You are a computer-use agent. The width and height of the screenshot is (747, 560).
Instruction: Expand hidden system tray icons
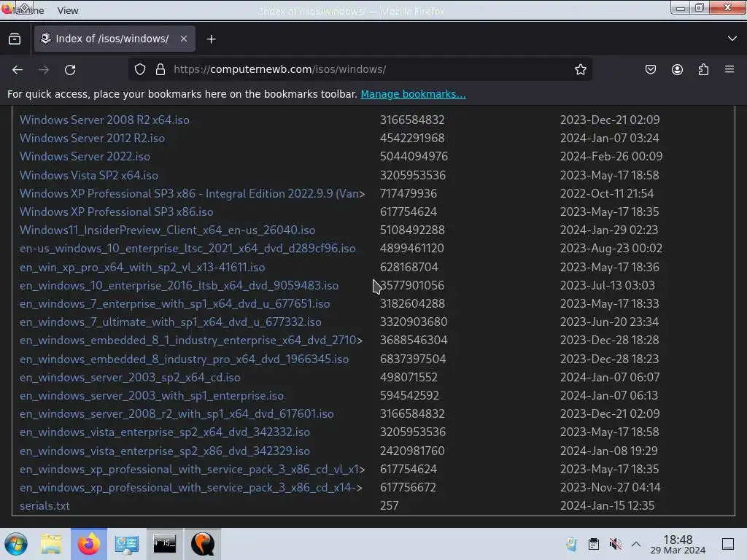[x=636, y=544]
